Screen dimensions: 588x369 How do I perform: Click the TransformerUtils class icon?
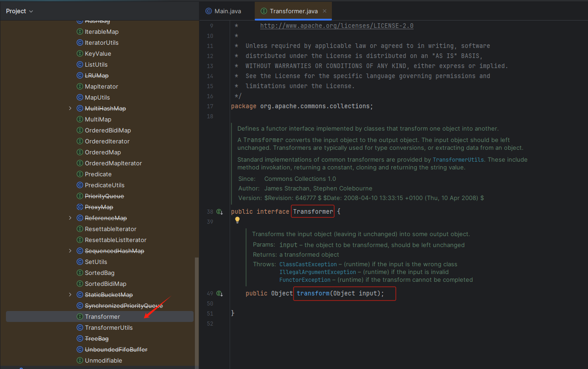pyautogui.click(x=80, y=327)
